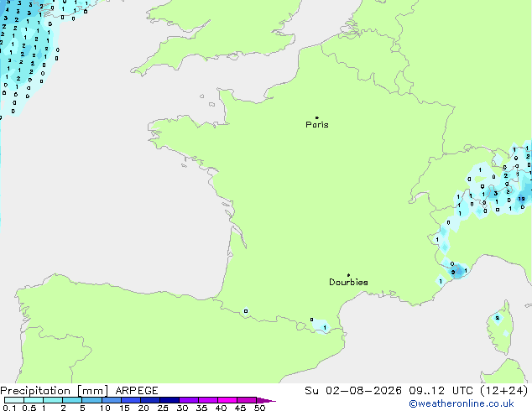Click the legend arrow above 50 mm
532x411 pixels.
pos(266,400)
